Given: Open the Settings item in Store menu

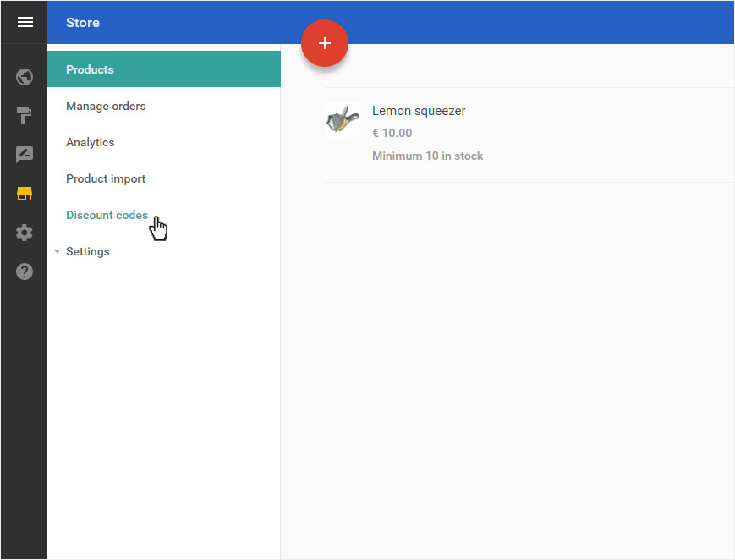Looking at the screenshot, I should click(88, 251).
